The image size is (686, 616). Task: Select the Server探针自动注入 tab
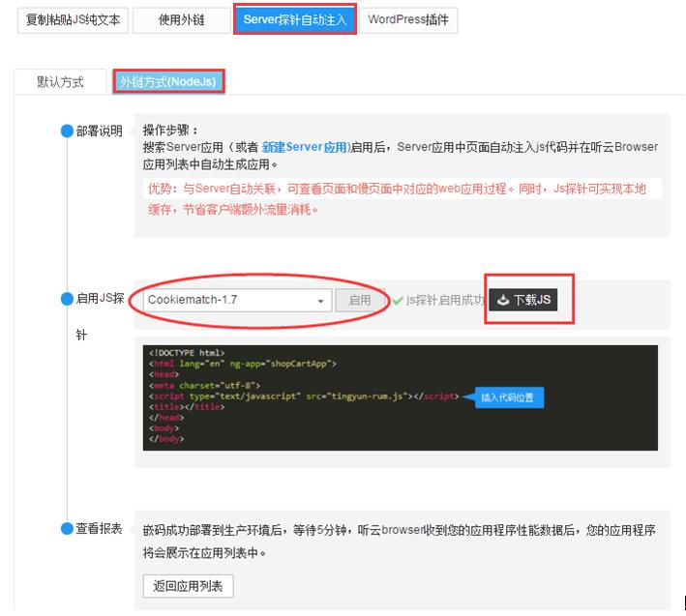[295, 19]
